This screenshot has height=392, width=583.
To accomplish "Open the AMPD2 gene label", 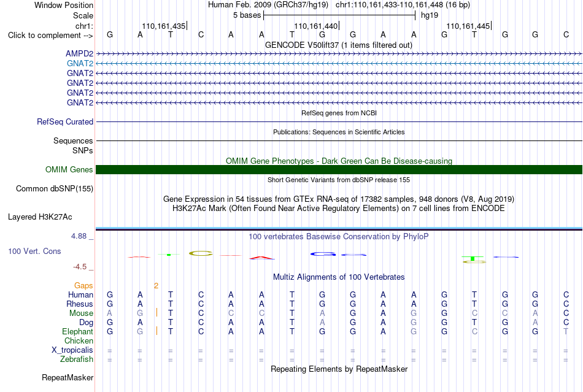I will 79,54.
